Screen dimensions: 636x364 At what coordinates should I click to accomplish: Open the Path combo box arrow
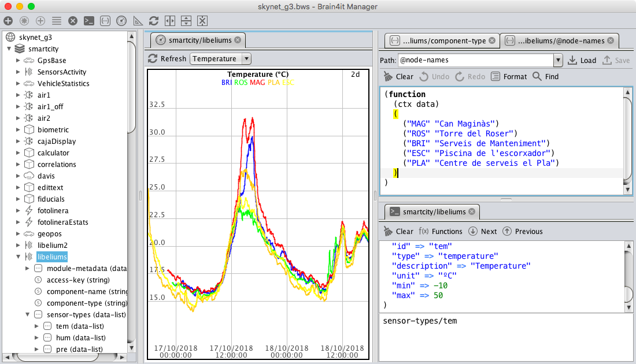click(558, 61)
